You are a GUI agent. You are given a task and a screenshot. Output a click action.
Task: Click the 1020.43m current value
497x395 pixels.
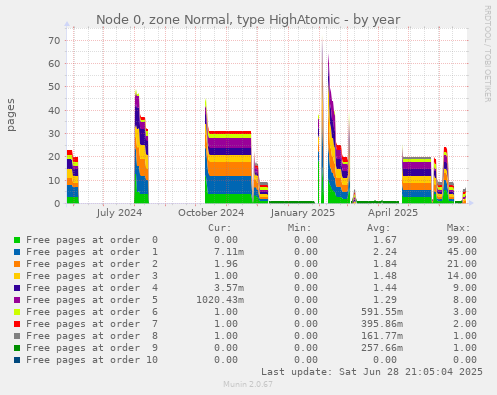(x=220, y=300)
